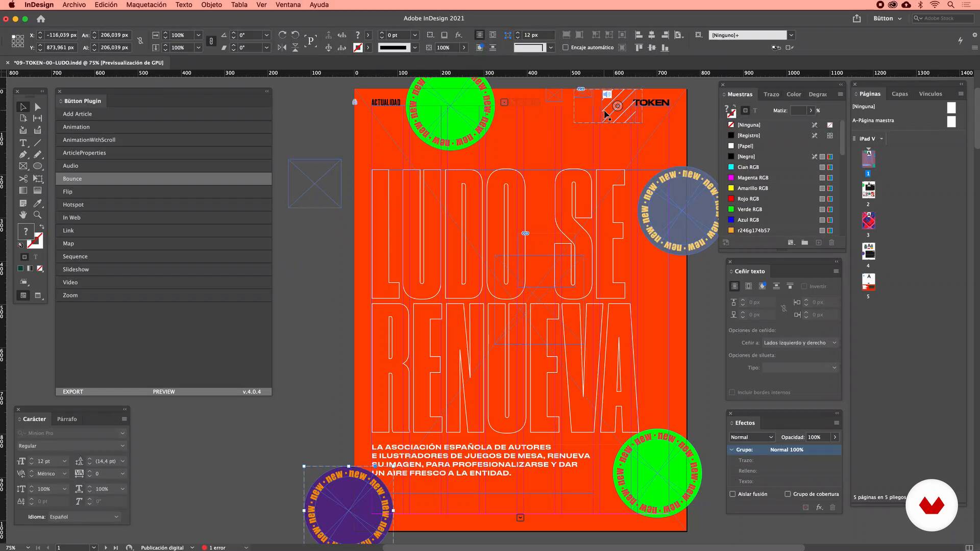Select the Note tool
980x551 pixels.
point(23,203)
